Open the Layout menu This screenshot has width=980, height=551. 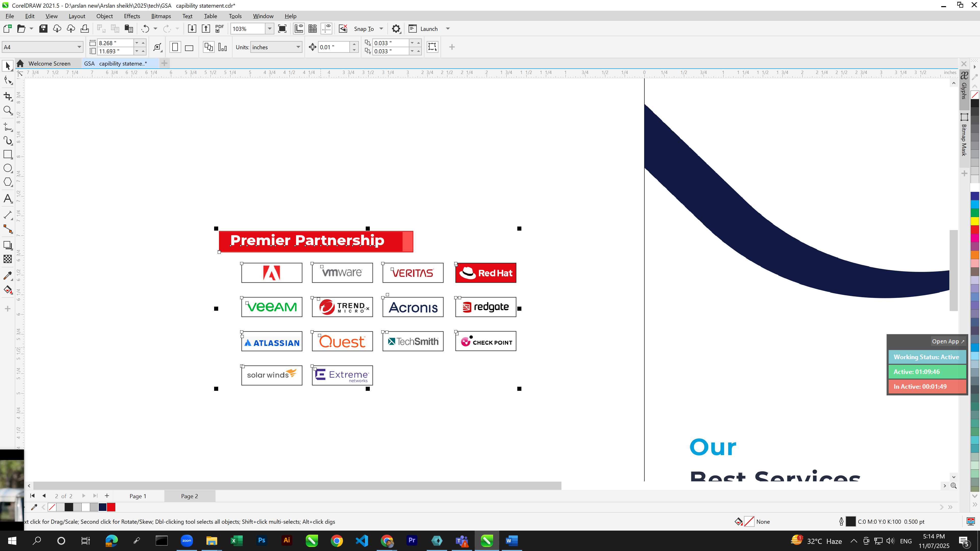click(77, 16)
